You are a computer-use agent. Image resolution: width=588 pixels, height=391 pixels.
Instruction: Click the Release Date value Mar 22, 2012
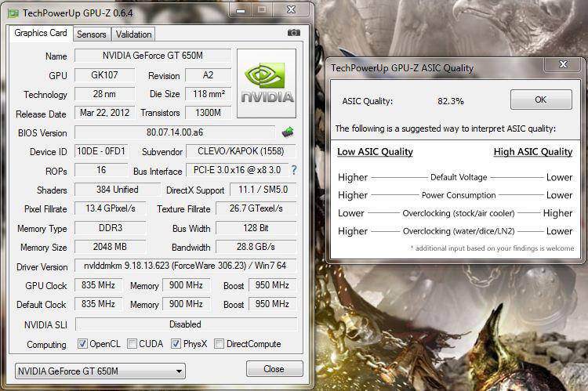104,113
